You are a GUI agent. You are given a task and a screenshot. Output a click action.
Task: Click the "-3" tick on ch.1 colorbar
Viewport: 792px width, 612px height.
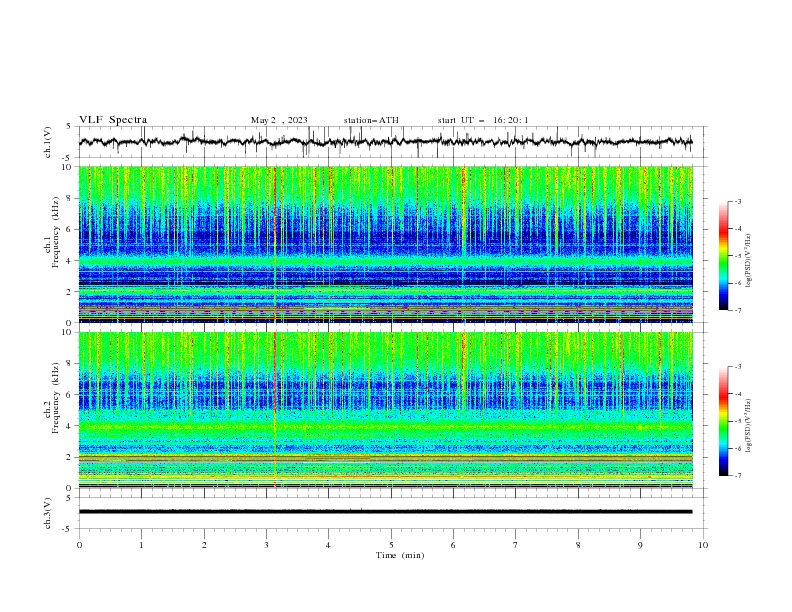(x=737, y=201)
